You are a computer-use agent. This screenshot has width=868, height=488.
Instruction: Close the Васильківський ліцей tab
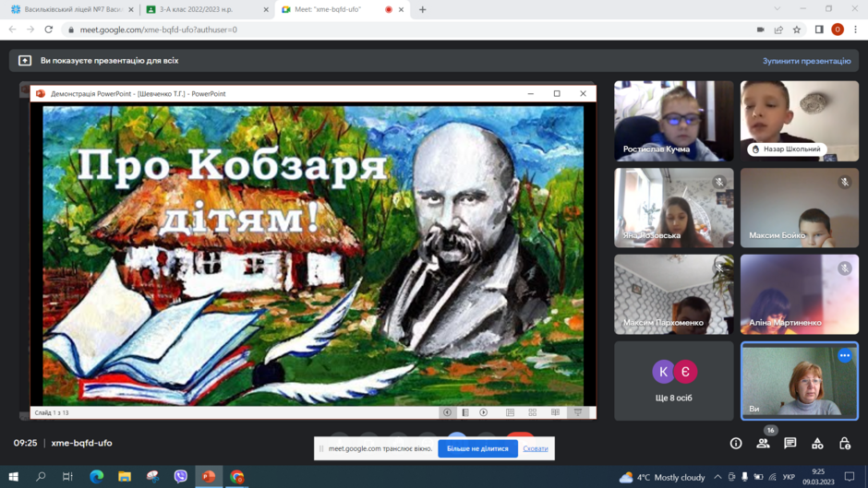(x=130, y=9)
